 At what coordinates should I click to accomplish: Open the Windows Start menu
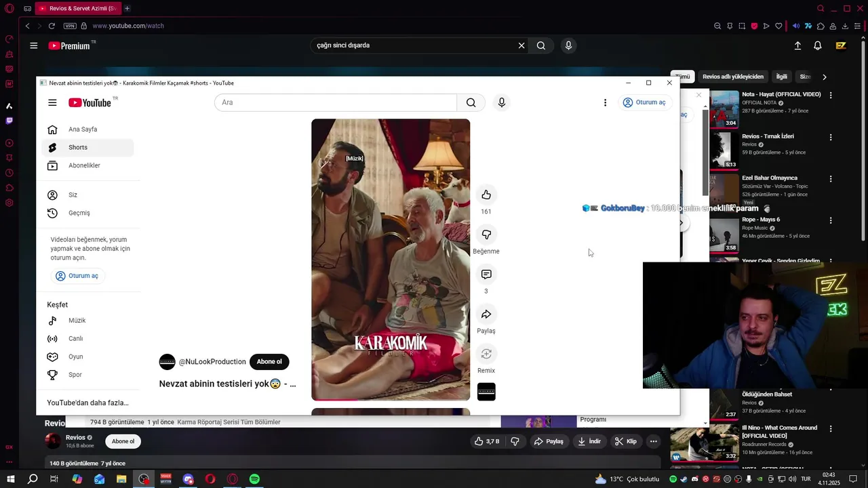pyautogui.click(x=11, y=479)
